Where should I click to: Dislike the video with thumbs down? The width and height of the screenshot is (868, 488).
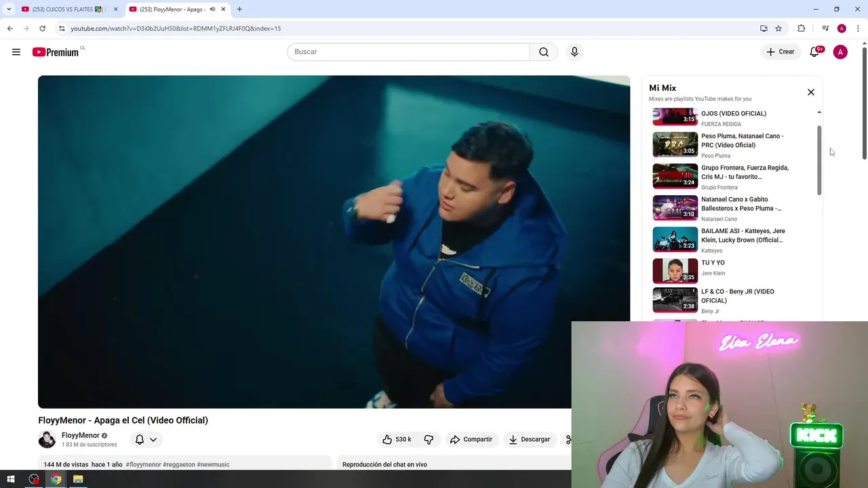(429, 440)
